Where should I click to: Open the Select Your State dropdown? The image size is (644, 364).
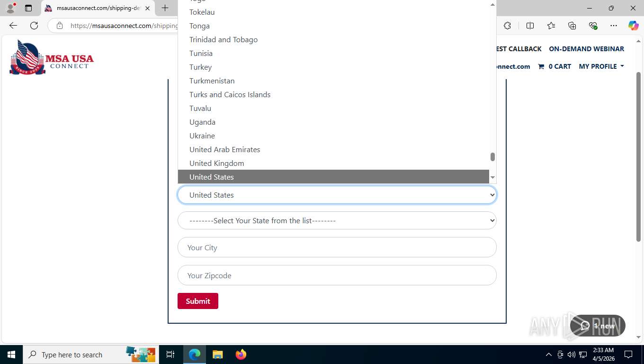coord(337,220)
